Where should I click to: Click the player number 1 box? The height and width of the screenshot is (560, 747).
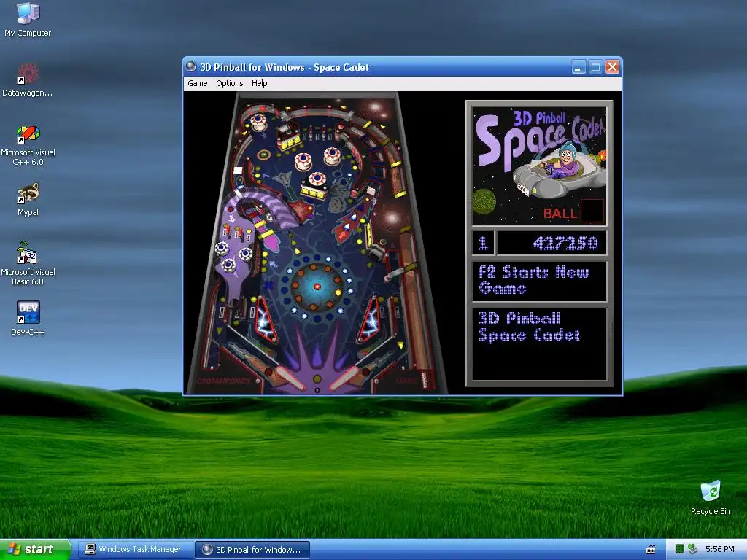pos(483,244)
